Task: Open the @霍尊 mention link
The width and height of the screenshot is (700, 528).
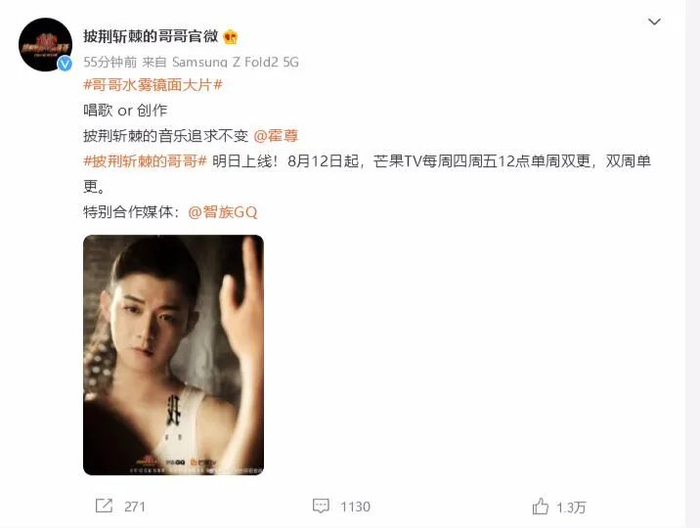Action: [x=275, y=136]
